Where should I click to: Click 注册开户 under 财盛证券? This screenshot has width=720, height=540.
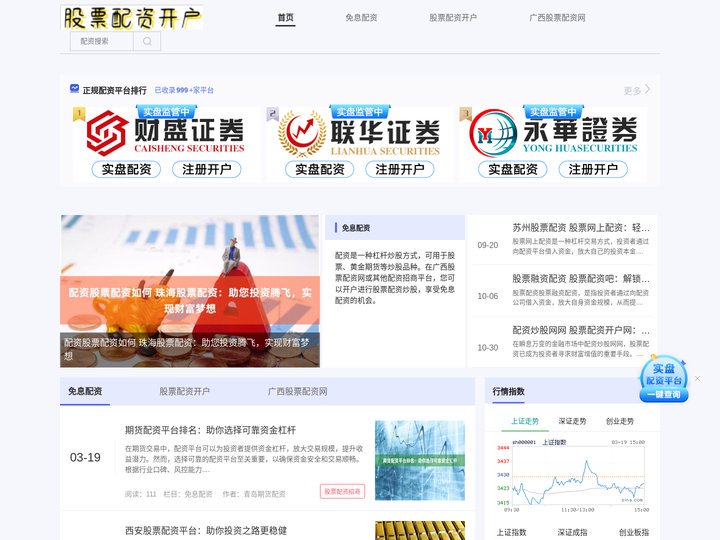coord(207,169)
